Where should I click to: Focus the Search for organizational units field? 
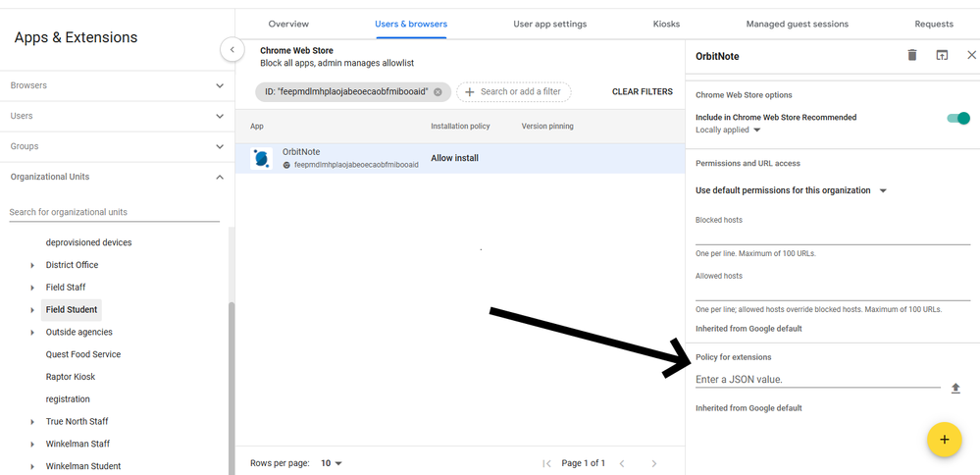pos(115,213)
